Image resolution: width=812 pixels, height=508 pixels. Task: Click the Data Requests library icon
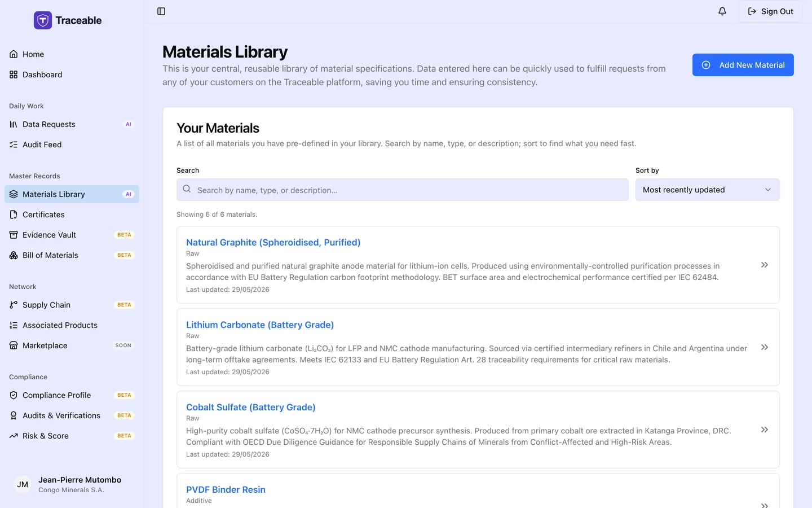[14, 124]
